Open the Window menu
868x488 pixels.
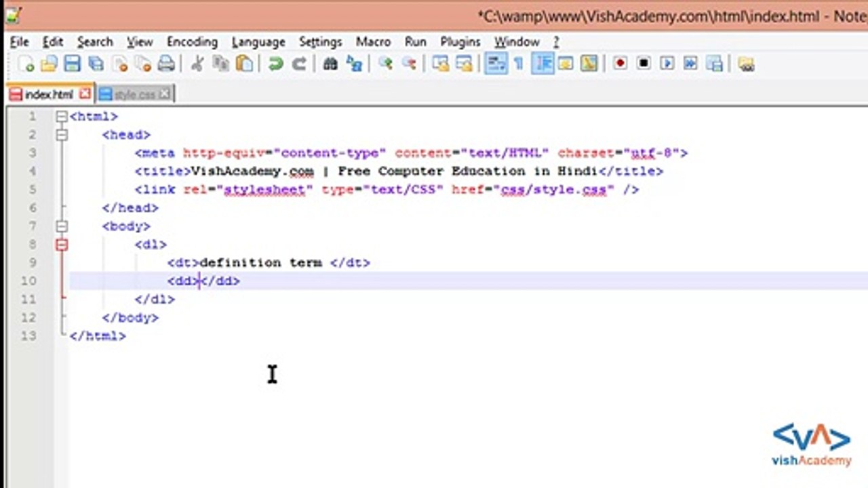pos(516,42)
